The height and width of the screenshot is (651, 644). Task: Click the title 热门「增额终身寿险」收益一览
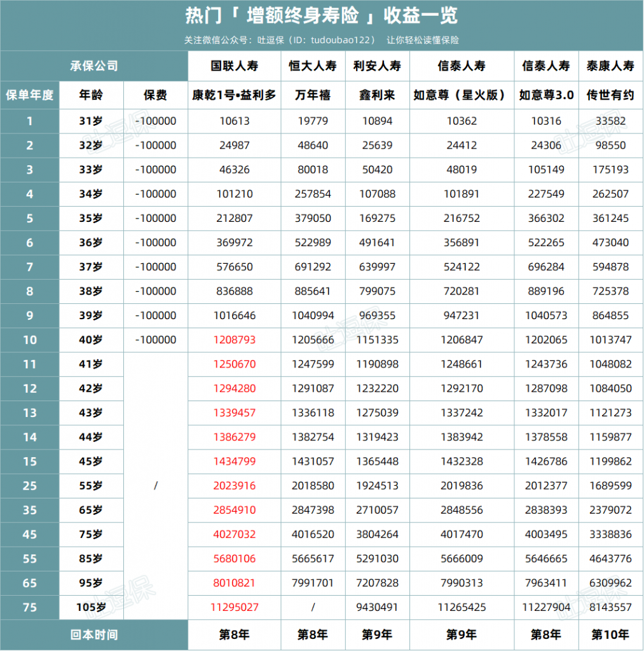(322, 16)
